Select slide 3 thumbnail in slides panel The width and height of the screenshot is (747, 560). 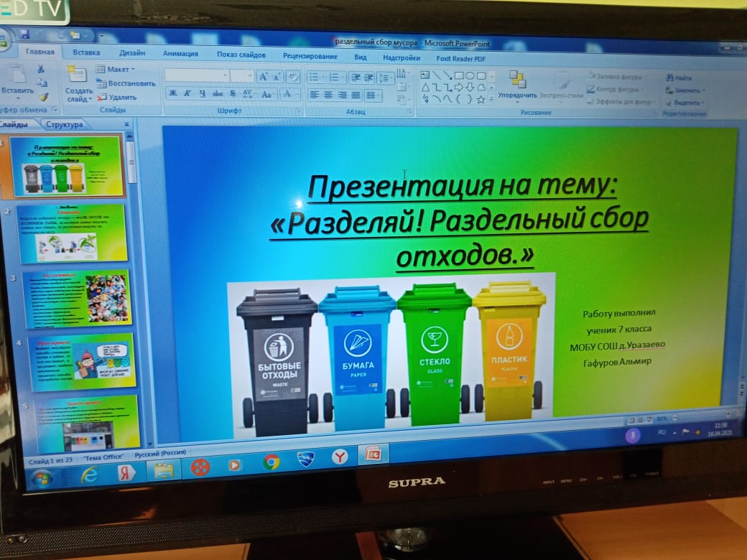[x=77, y=297]
